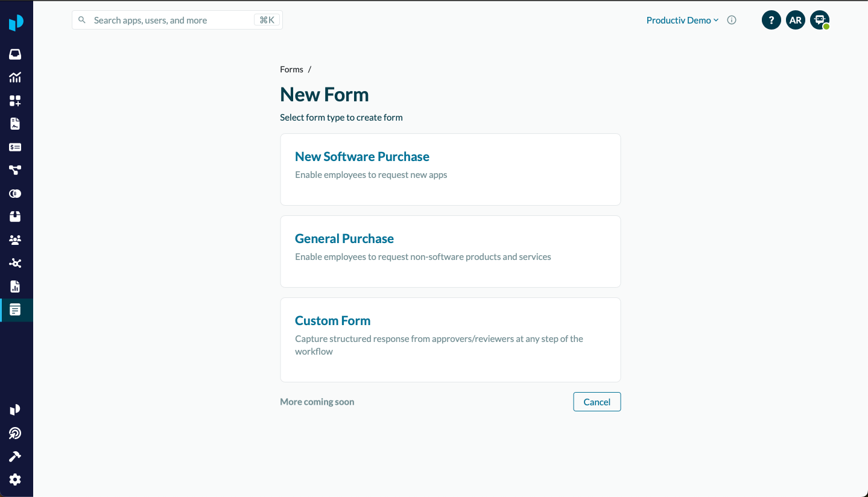This screenshot has width=868, height=497.
Task: Open the euro toggle sidebar icon
Action: click(15, 194)
